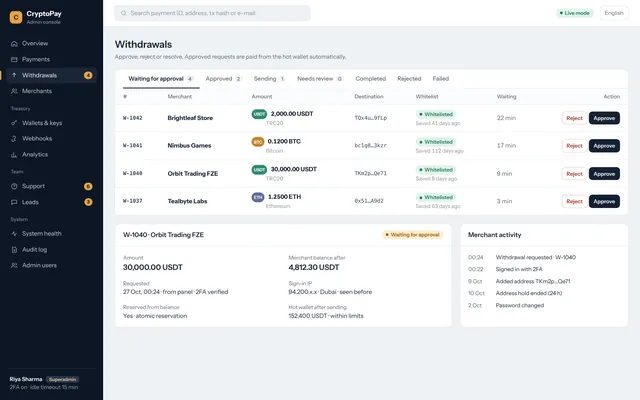Click the Support count badge 6
Screen dimensions: 640x400
[88, 187]
